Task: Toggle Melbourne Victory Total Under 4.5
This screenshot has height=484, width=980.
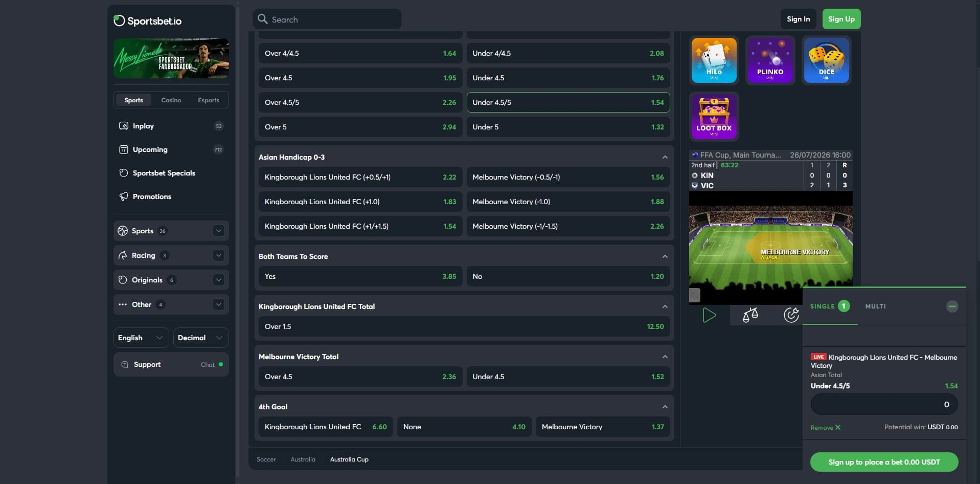Action: (568, 377)
